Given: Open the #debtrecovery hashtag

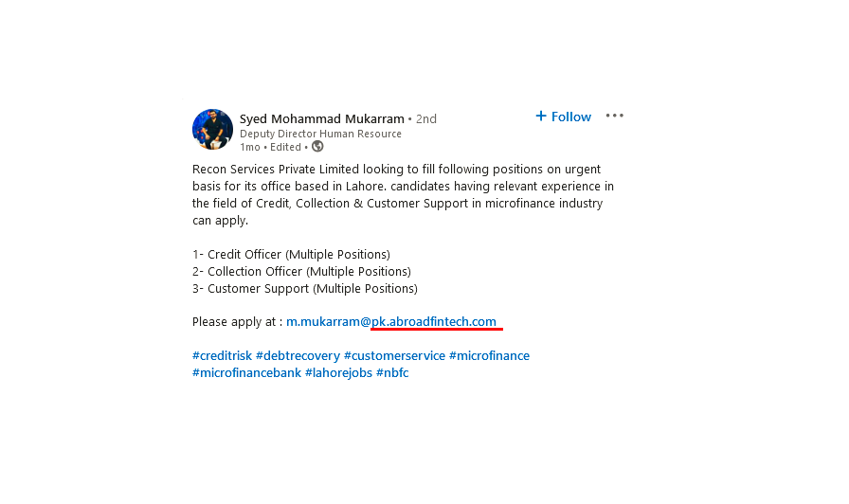Looking at the screenshot, I should pyautogui.click(x=298, y=355).
